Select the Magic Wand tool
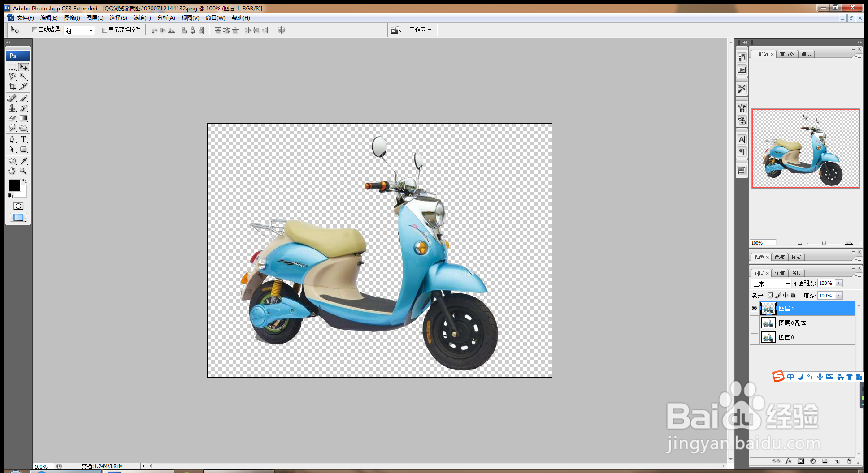 pos(24,77)
